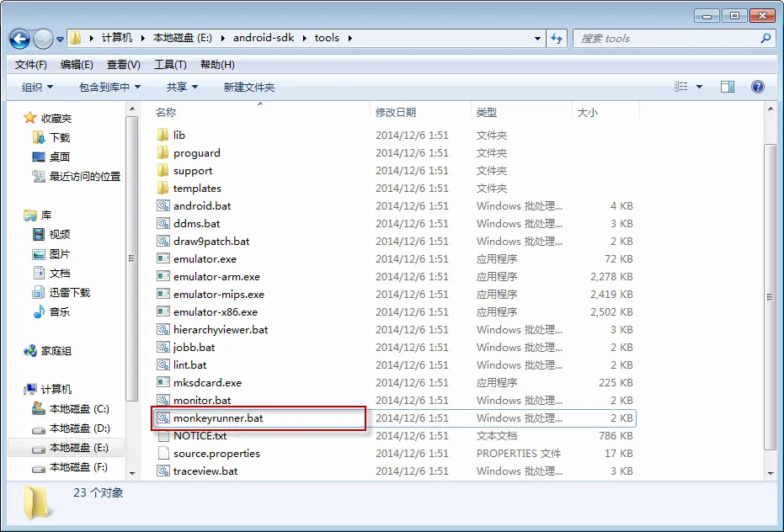
Task: Open the address bar history dropdown
Action: coord(537,38)
